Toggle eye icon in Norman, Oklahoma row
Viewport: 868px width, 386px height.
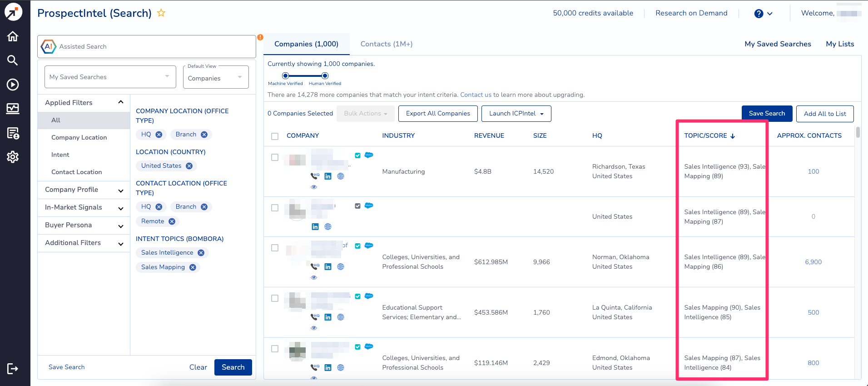pyautogui.click(x=314, y=277)
